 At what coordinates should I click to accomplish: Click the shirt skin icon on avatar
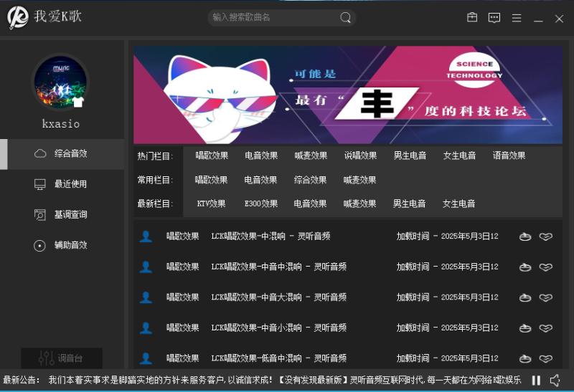point(77,102)
